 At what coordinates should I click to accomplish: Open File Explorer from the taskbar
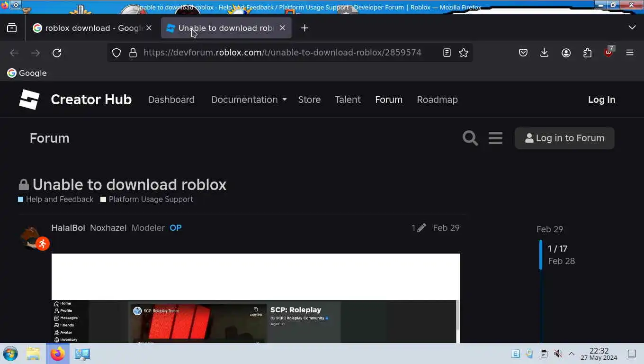coord(33,354)
